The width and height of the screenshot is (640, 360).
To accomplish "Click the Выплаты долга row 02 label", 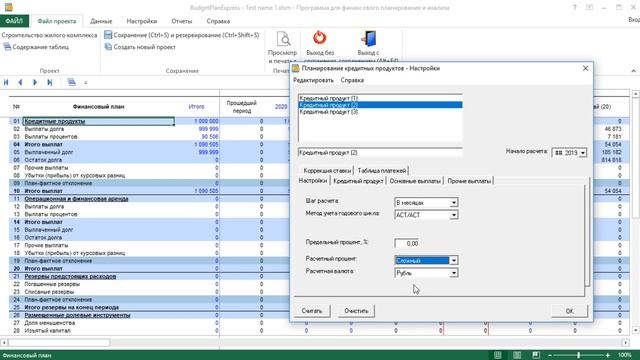I will click(44, 129).
